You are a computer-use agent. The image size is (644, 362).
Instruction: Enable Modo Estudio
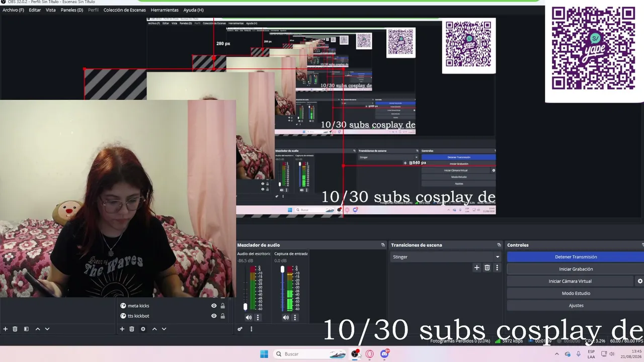coord(576,293)
